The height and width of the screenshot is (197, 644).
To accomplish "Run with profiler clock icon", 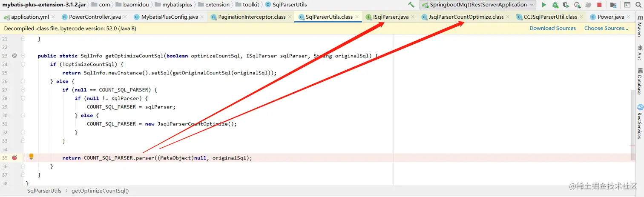I will (578, 5).
